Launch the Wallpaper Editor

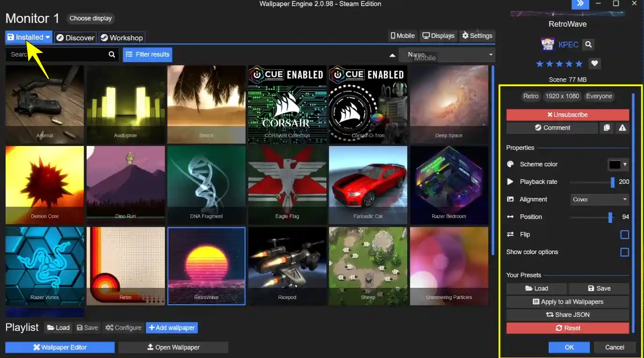(60, 347)
